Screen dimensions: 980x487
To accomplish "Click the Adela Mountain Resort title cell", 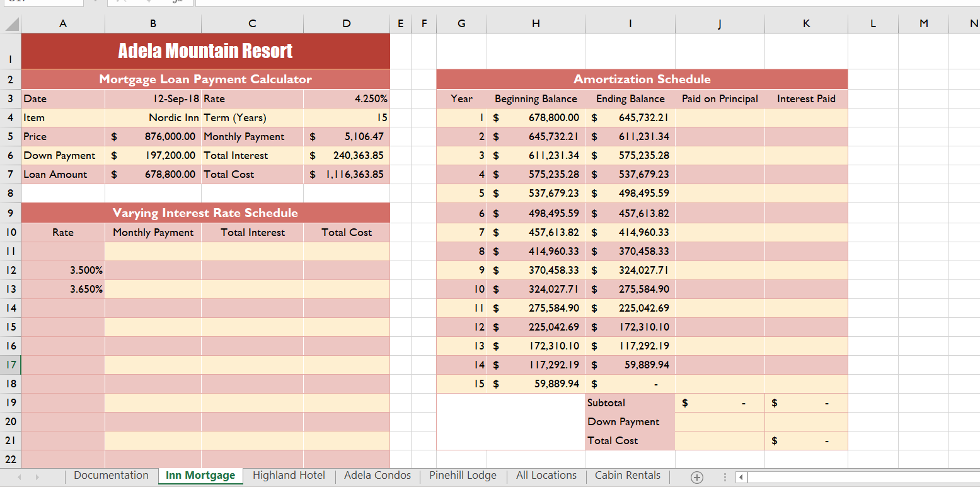I will coord(205,51).
